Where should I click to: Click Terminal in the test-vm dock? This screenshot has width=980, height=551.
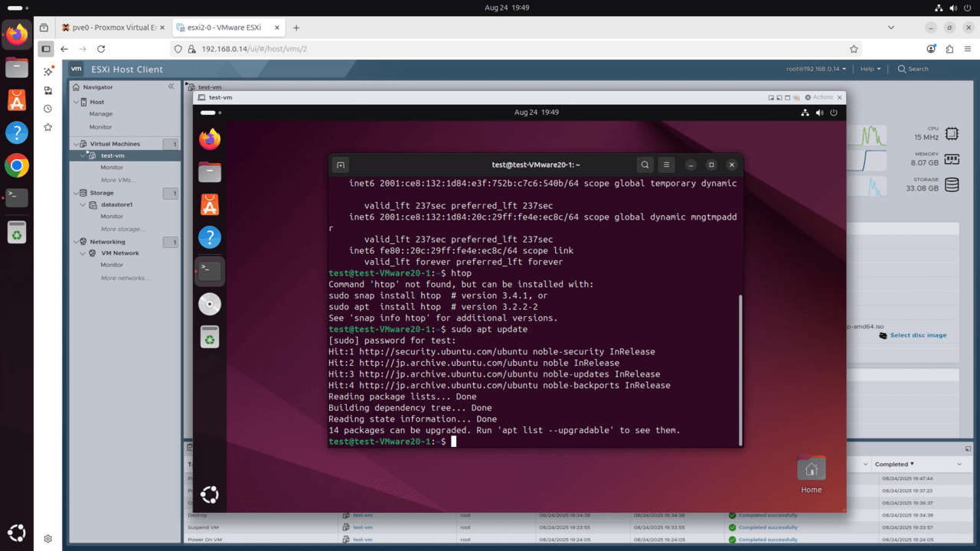pos(210,271)
